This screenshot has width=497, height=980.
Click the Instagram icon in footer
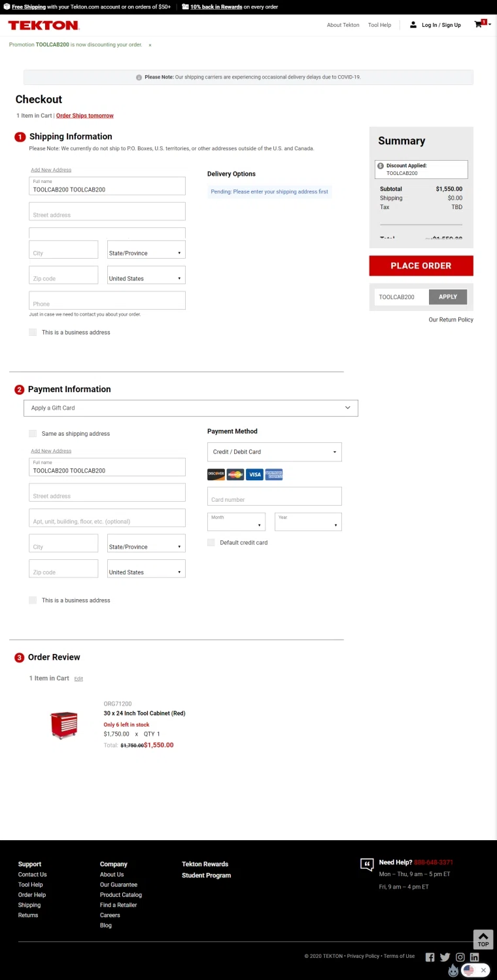pyautogui.click(x=460, y=957)
